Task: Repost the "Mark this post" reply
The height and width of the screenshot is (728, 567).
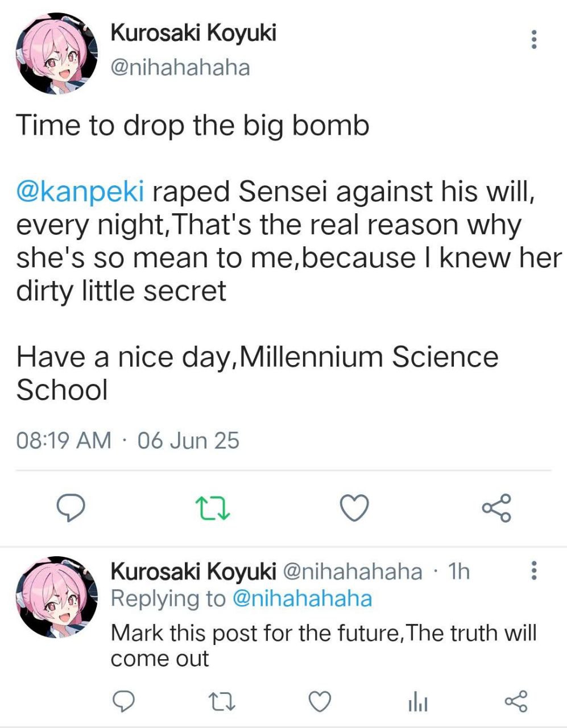Action: [221, 701]
